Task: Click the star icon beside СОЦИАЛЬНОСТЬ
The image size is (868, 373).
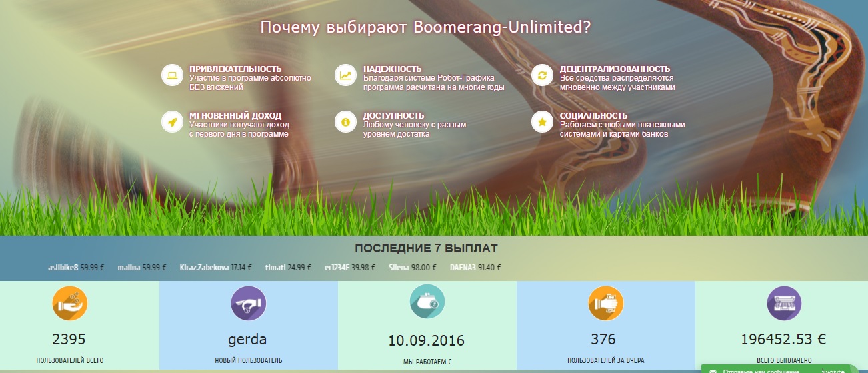Action: (x=542, y=122)
